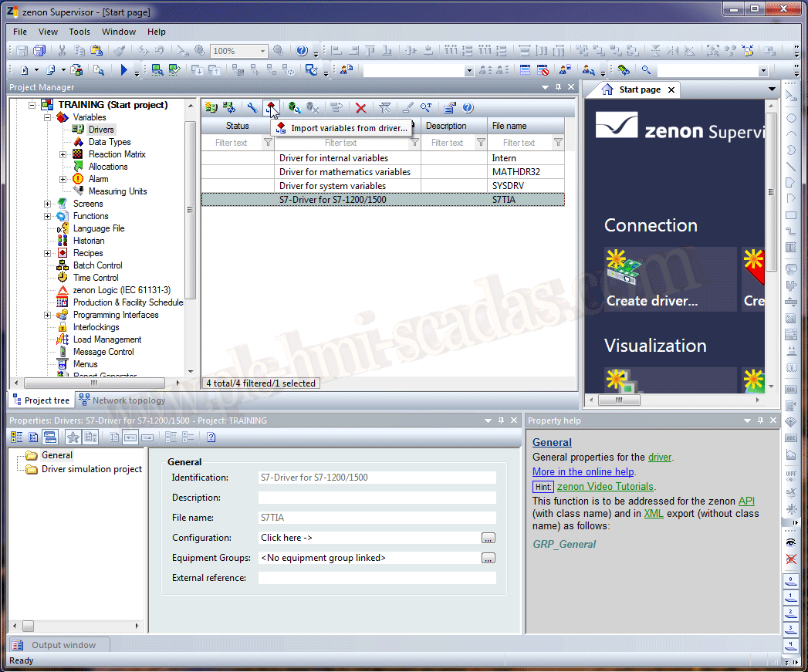Click the Project tree horizontal scrollbar
Screen dimensions: 808x672
[94, 383]
